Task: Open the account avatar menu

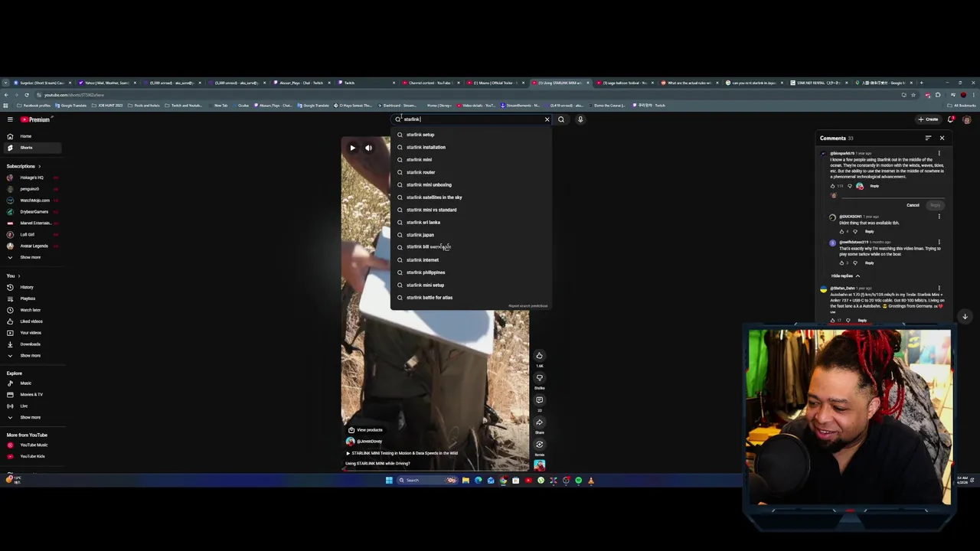Action: tap(966, 119)
